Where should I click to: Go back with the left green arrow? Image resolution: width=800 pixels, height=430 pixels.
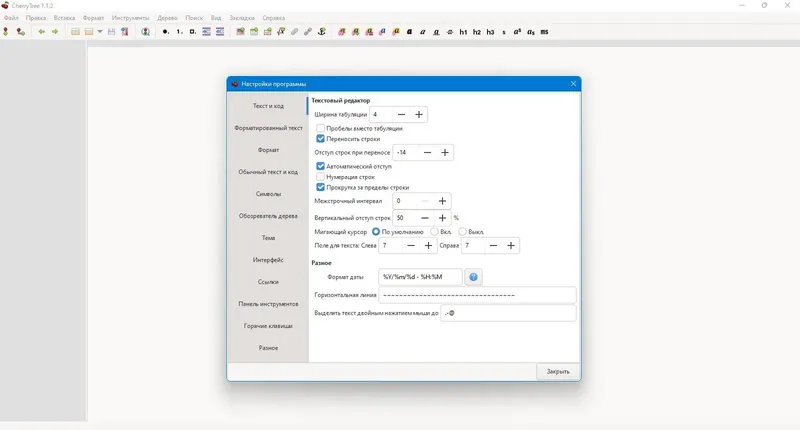[x=41, y=32]
